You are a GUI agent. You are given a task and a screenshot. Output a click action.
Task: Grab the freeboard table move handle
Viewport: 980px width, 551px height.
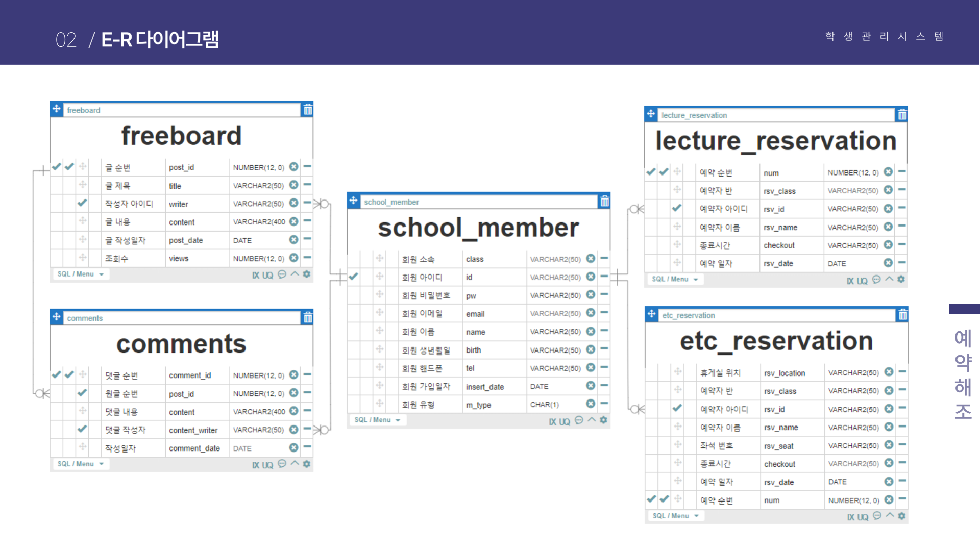(57, 109)
